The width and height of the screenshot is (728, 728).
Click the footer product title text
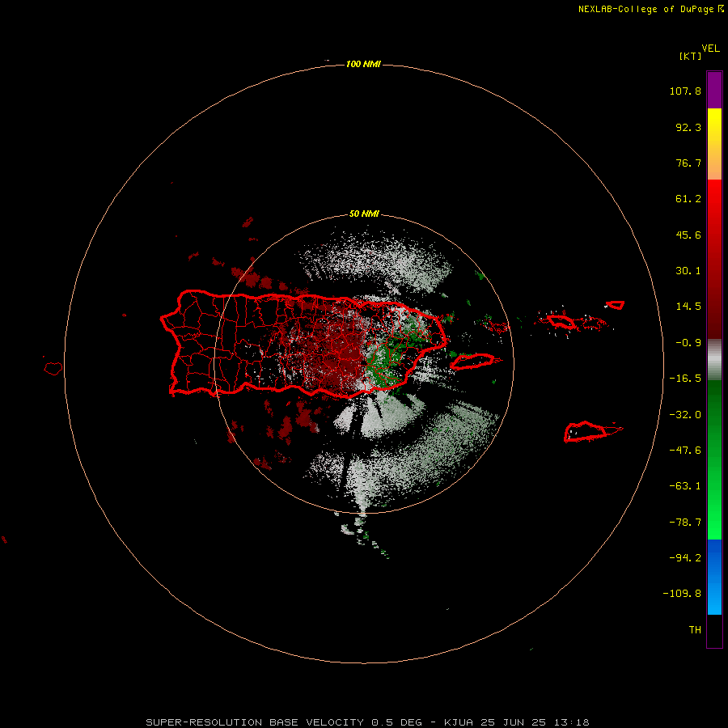367,722
